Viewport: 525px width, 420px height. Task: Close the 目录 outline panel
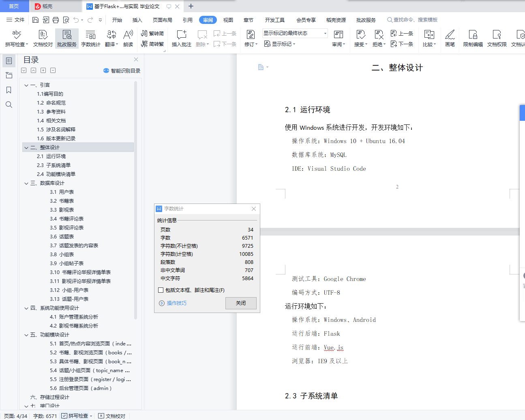136,60
